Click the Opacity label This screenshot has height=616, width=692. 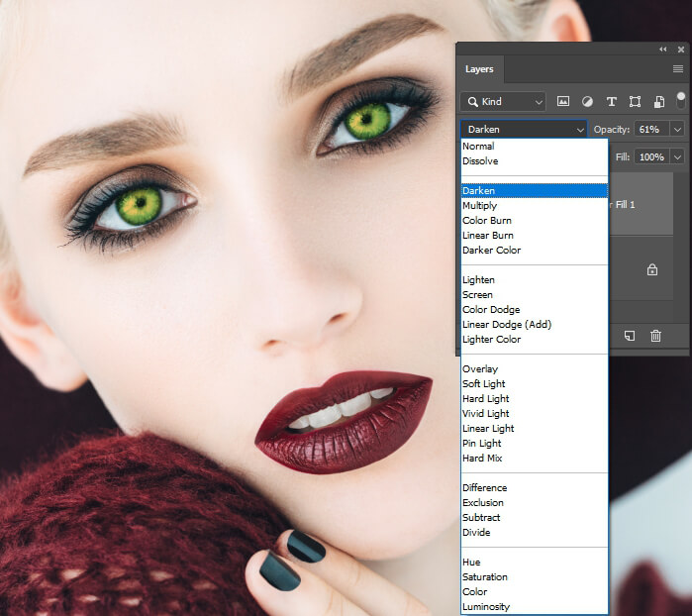[611, 130]
